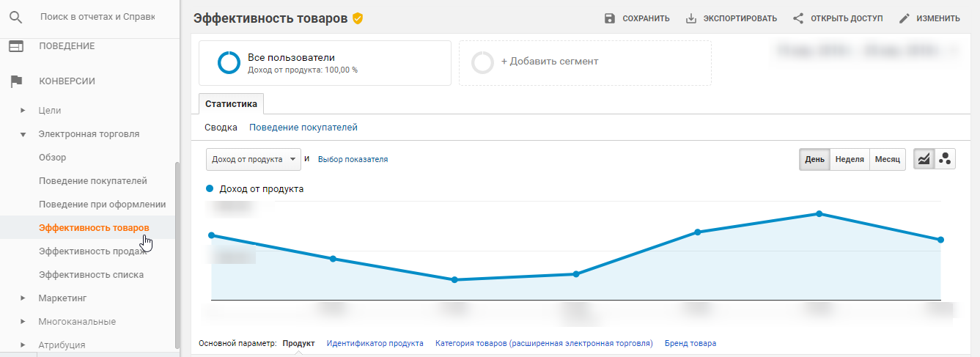Click the Все пользователи segment card text
The width and height of the screenshot is (980, 357).
[302, 62]
